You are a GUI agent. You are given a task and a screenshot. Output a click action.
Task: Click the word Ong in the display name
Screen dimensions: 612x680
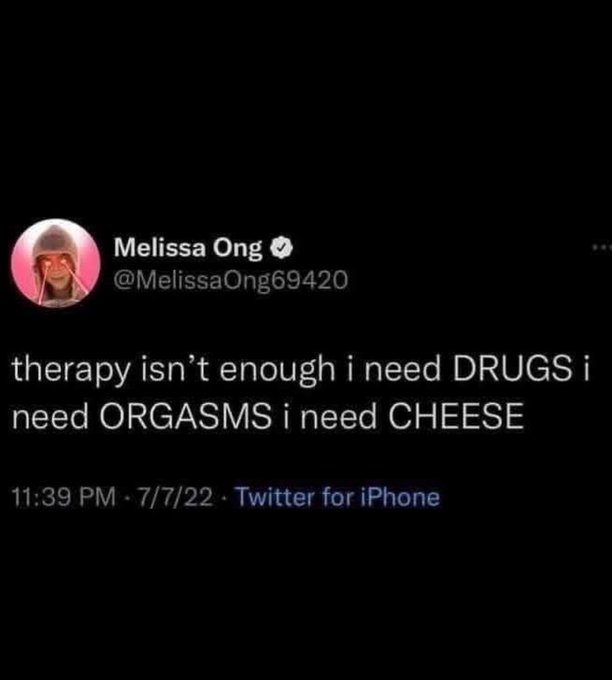(237, 249)
